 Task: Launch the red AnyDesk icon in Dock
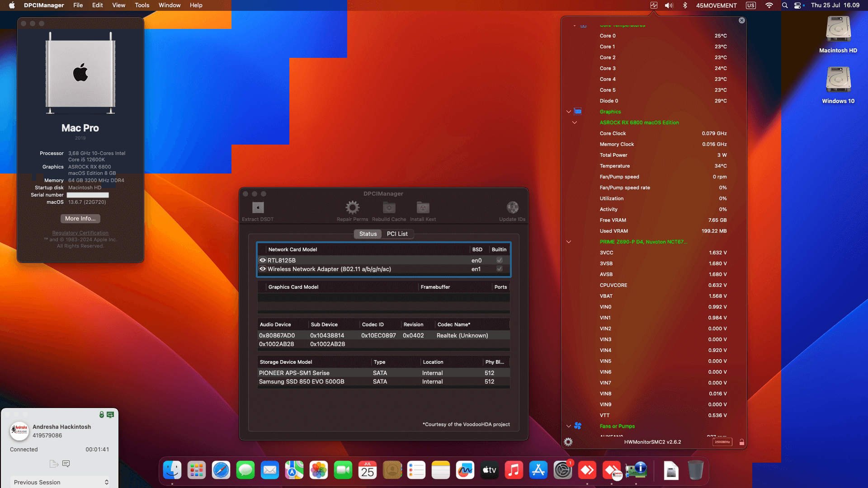587,470
